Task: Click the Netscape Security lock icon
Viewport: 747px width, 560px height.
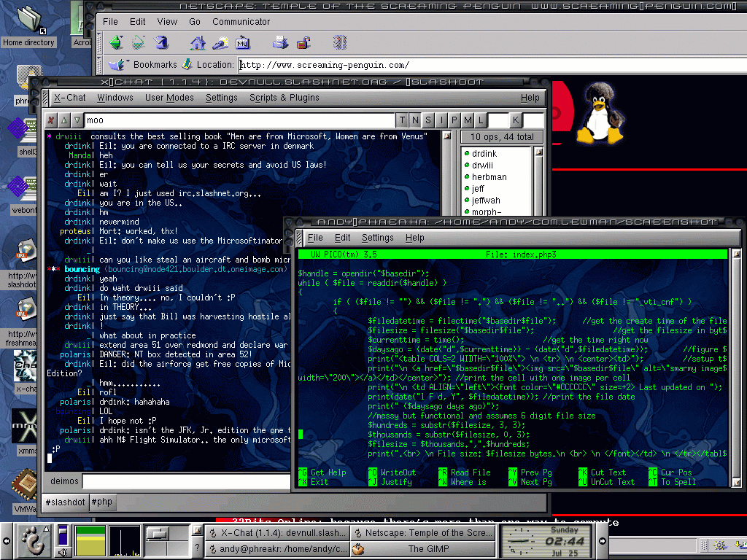Action: coord(304,42)
